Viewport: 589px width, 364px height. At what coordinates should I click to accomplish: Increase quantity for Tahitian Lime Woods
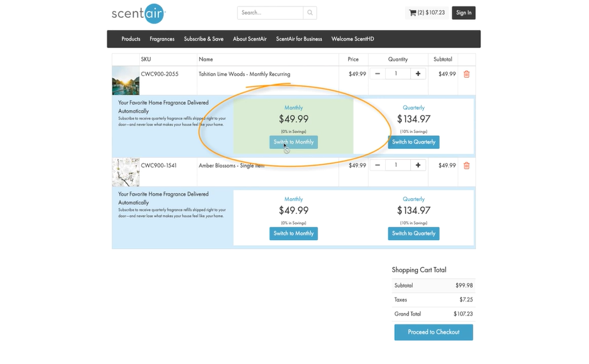pos(418,73)
